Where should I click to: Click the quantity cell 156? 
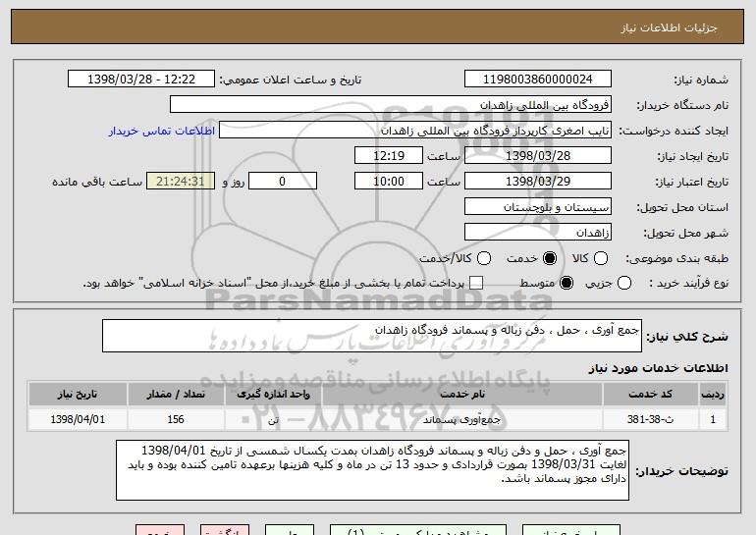(176, 419)
